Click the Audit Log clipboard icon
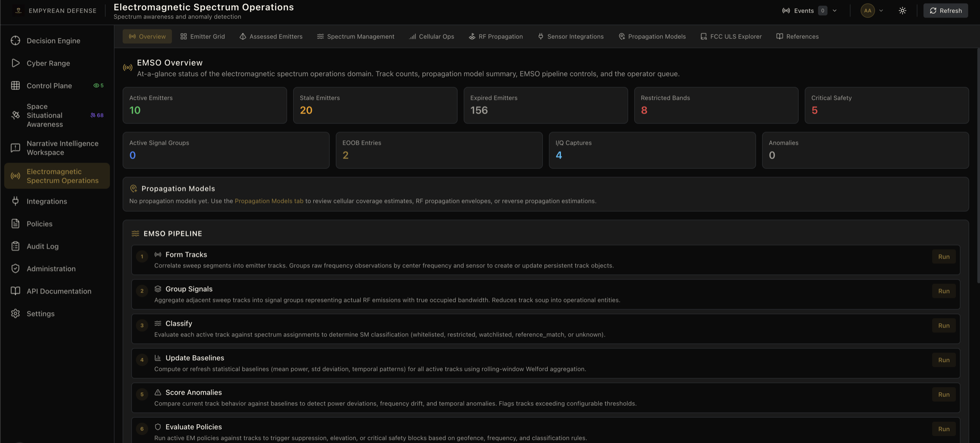This screenshot has width=980, height=443. [x=15, y=246]
